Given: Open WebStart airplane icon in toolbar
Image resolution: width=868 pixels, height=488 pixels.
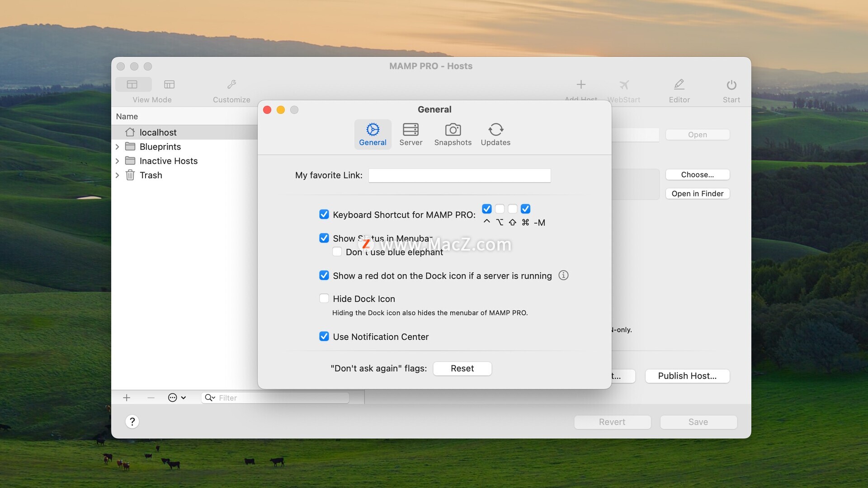Looking at the screenshot, I should tap(624, 84).
